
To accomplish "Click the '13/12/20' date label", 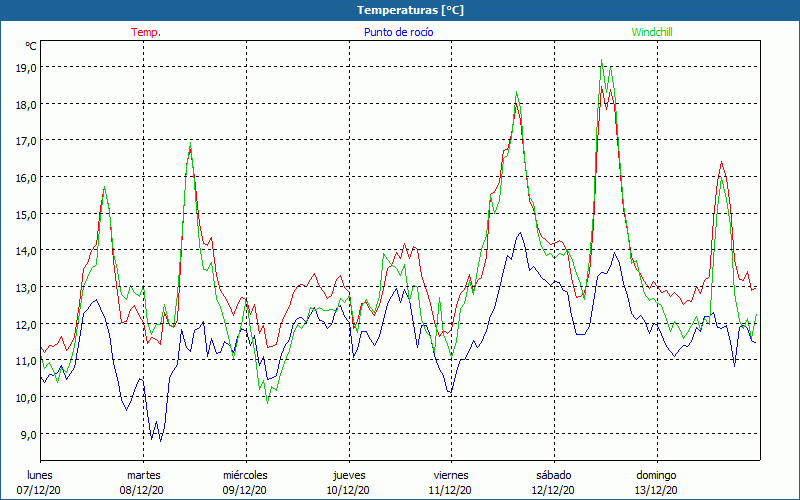I will click(656, 490).
